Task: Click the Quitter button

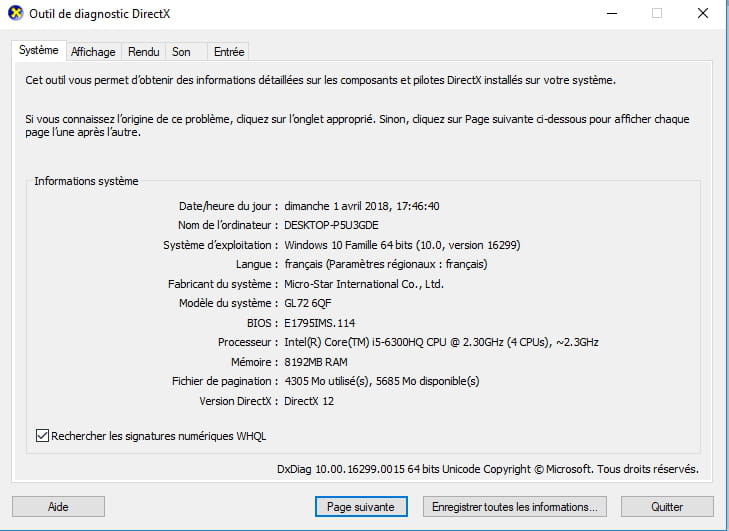Action: click(x=667, y=506)
